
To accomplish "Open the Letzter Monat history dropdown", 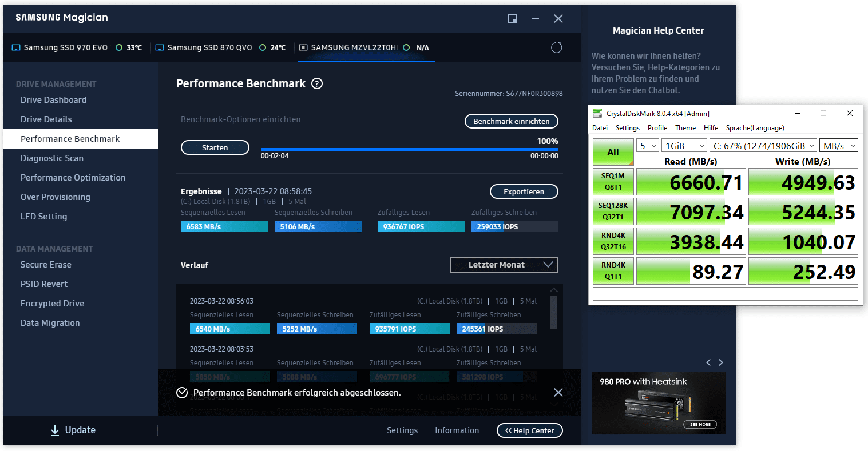I will click(504, 265).
